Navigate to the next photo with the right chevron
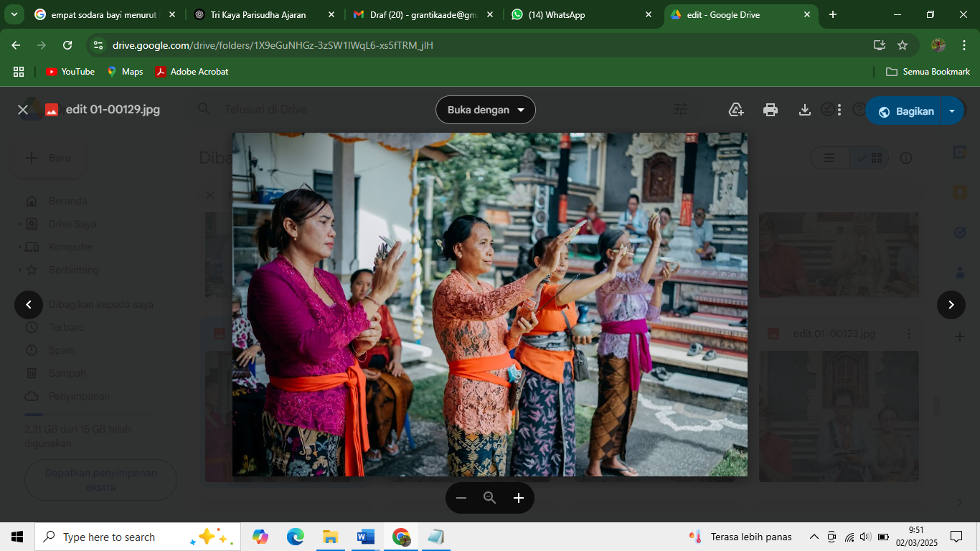This screenshot has height=551, width=980. pyautogui.click(x=951, y=304)
